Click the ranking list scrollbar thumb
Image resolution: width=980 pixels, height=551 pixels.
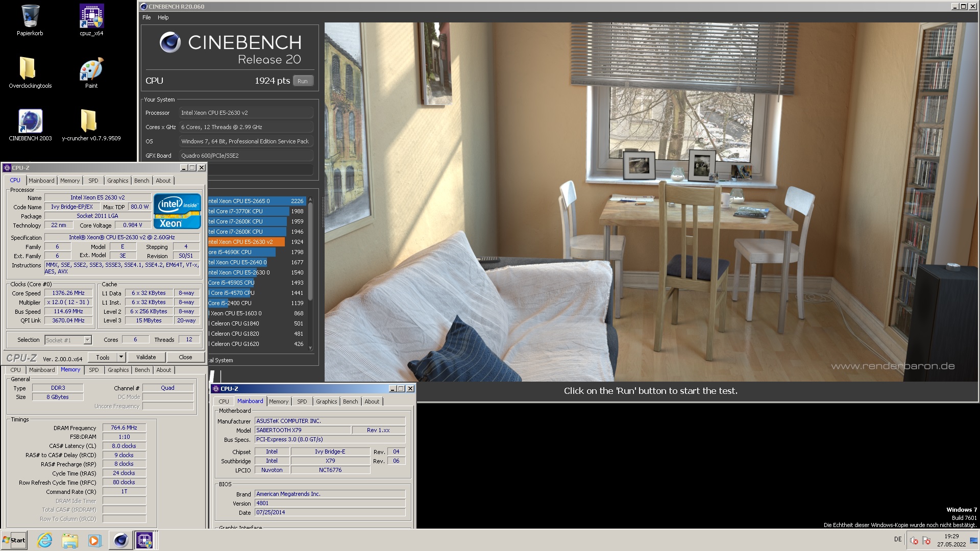[x=310, y=252]
